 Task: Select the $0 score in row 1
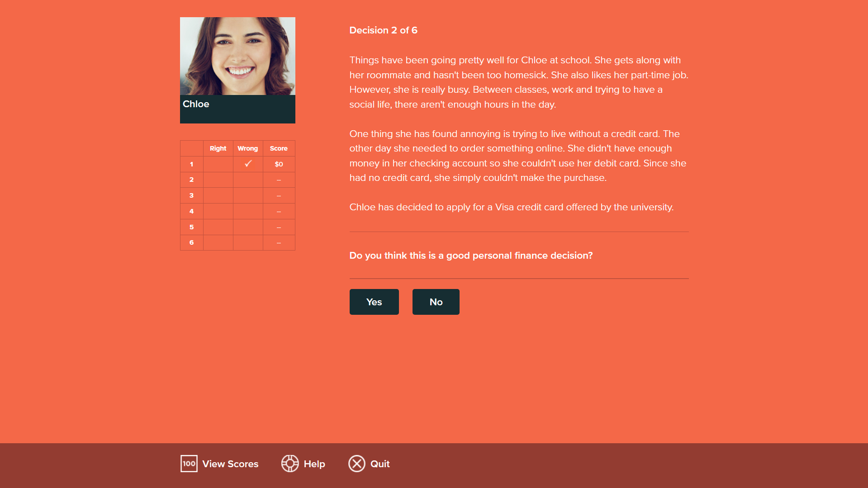click(279, 164)
